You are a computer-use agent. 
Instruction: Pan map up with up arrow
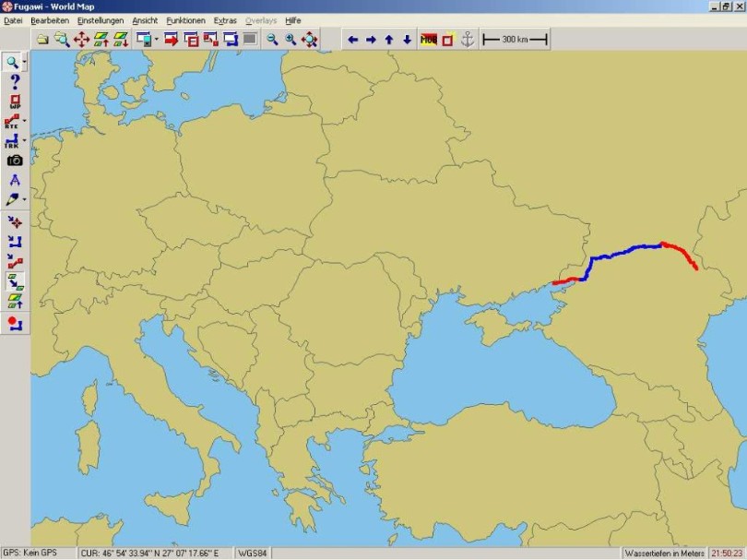388,39
